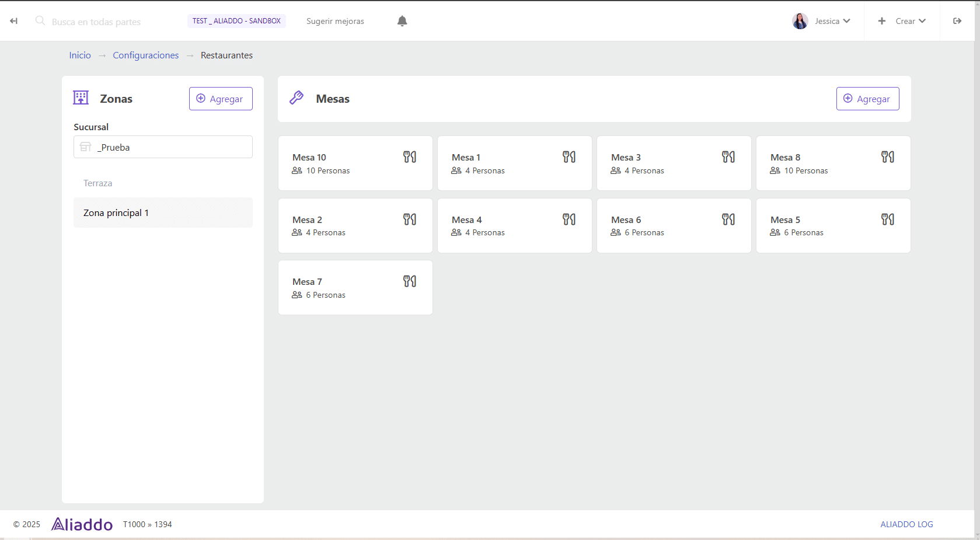The image size is (980, 540).
Task: Click the restaurant icon on Mesa 8
Action: pyautogui.click(x=887, y=157)
